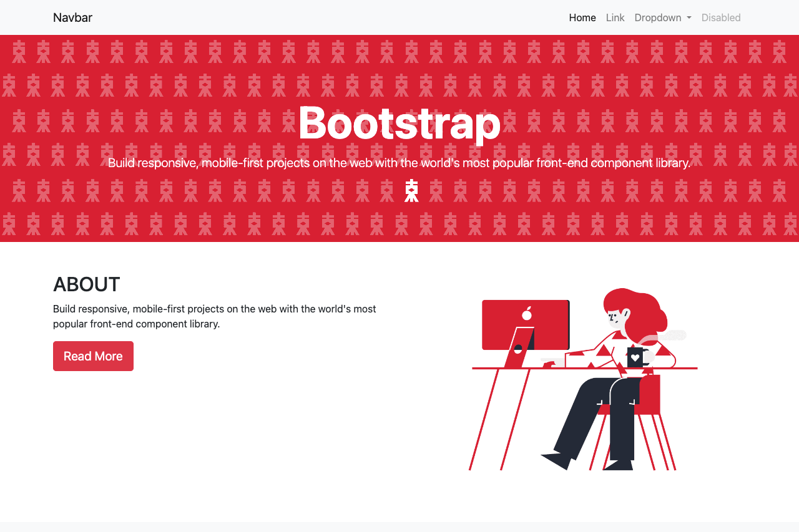Click the solid white figure icon in hero
The width and height of the screenshot is (799, 532).
click(x=411, y=191)
